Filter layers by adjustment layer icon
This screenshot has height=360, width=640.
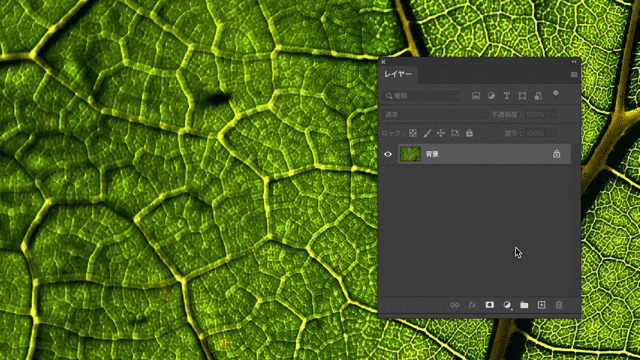point(491,96)
